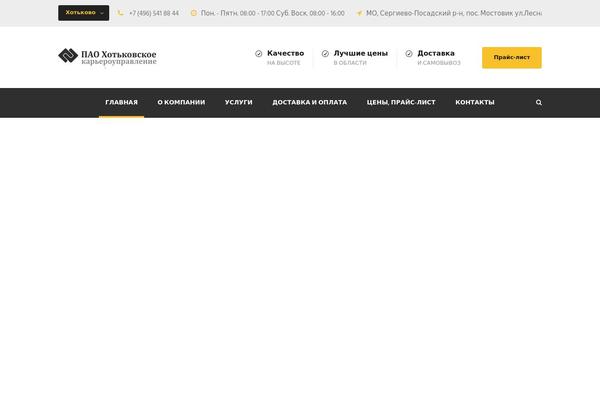Screen dimensions: 600x400
Task: Open the Прайс-лист yellow button
Action: (x=512, y=57)
